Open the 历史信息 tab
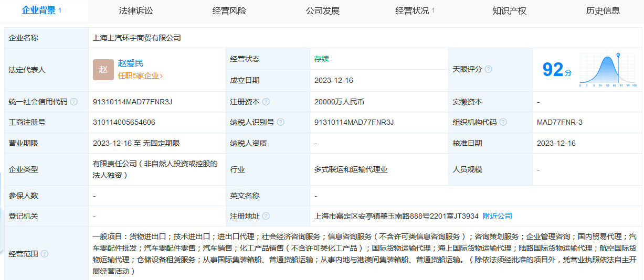Image resolution: width=644 pixels, height=280 pixels. (603, 10)
